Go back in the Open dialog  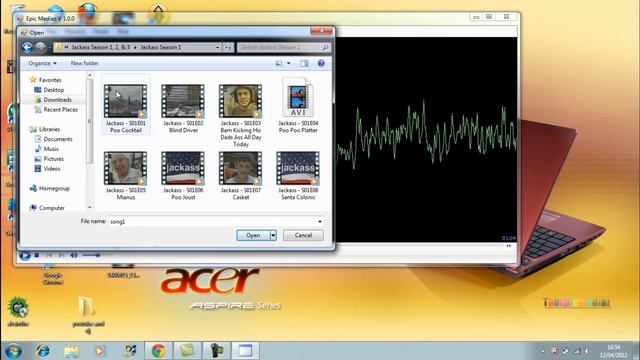(x=27, y=48)
